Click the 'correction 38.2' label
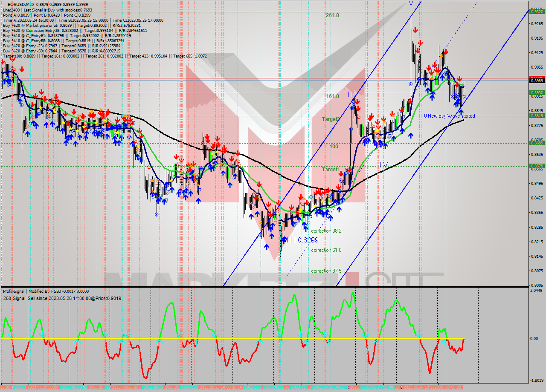 click(x=326, y=231)
